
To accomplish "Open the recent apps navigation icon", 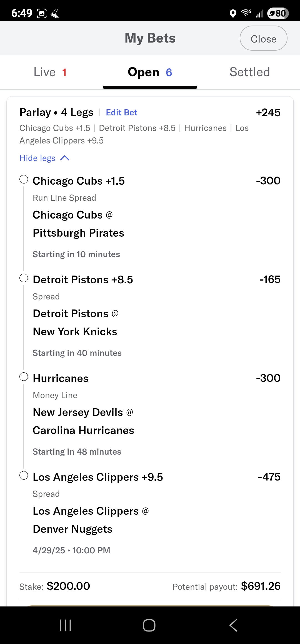I will tap(66, 625).
